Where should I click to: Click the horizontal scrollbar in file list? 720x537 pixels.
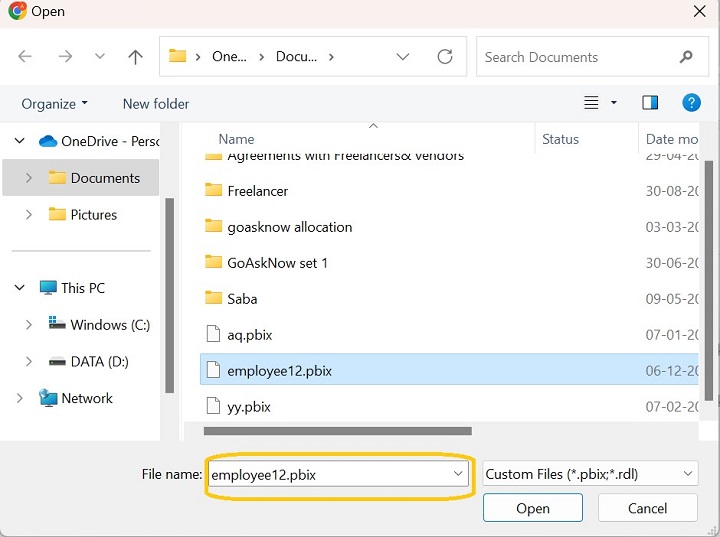tap(337, 431)
